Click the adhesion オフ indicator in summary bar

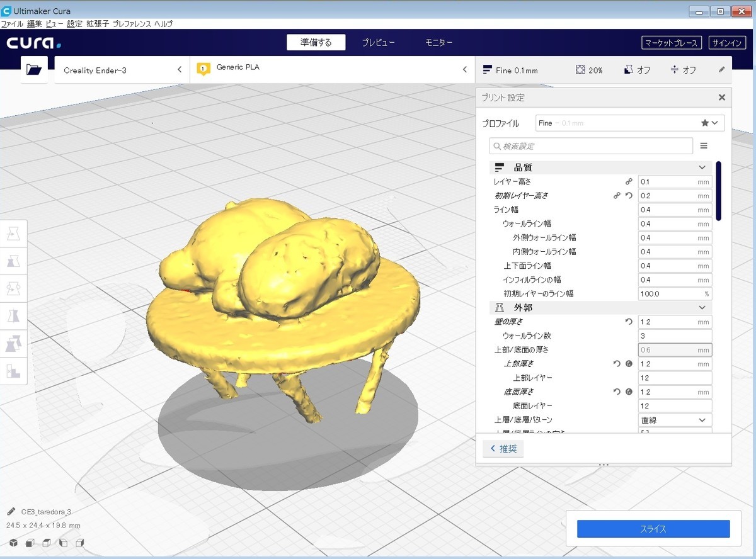[x=683, y=70]
